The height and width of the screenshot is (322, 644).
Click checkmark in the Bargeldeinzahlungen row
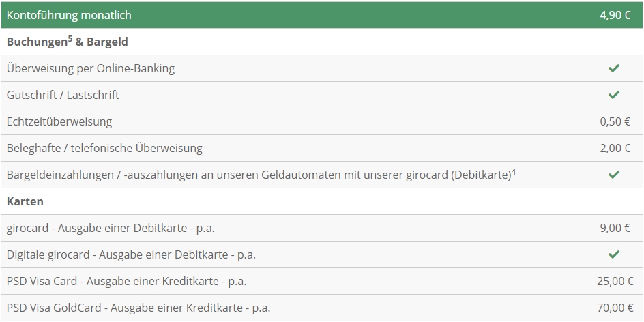tap(614, 175)
